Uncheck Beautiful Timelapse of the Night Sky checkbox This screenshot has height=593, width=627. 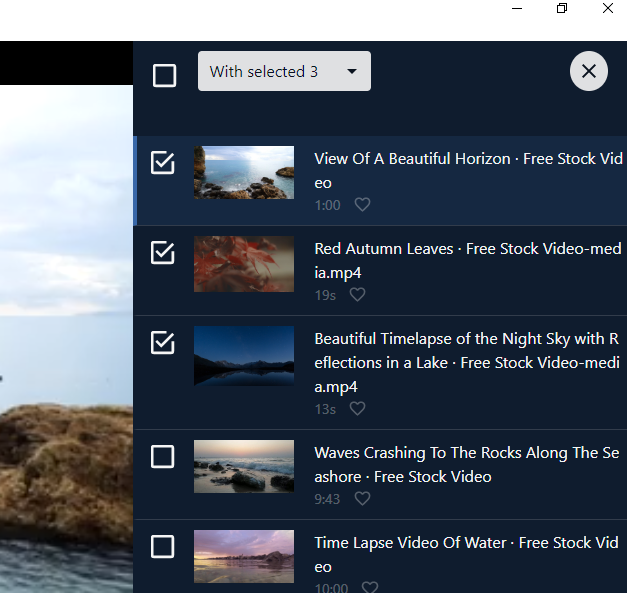[162, 343]
